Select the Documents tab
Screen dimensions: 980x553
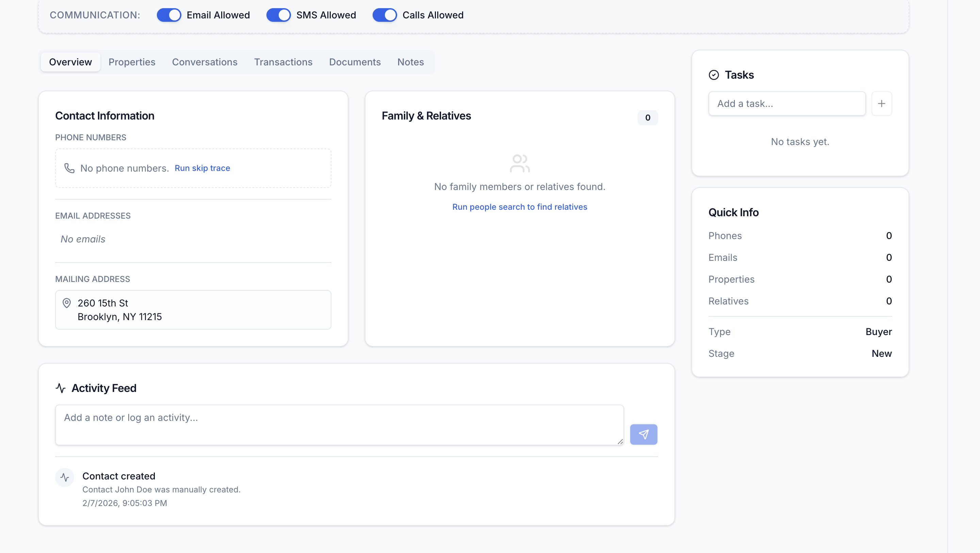coord(355,62)
